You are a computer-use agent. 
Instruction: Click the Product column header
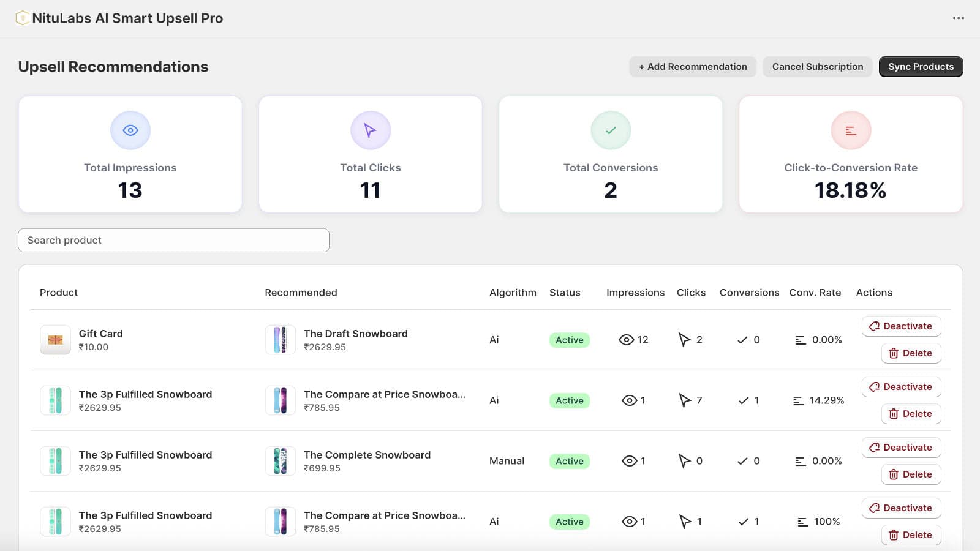click(x=59, y=293)
